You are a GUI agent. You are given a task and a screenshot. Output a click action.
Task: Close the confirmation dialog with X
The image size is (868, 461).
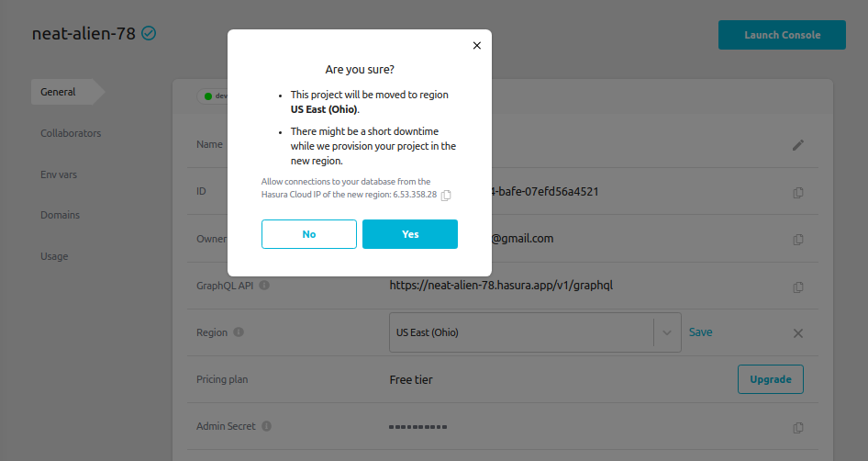click(476, 45)
